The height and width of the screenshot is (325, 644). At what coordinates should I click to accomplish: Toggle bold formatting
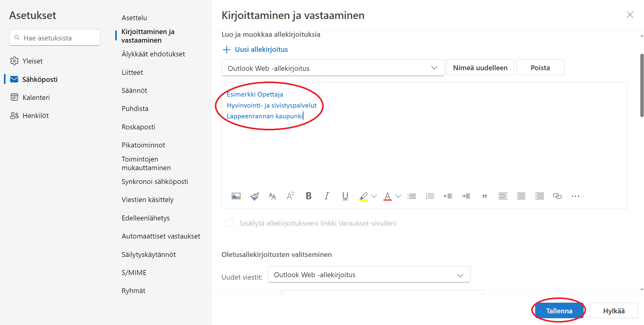(x=309, y=196)
